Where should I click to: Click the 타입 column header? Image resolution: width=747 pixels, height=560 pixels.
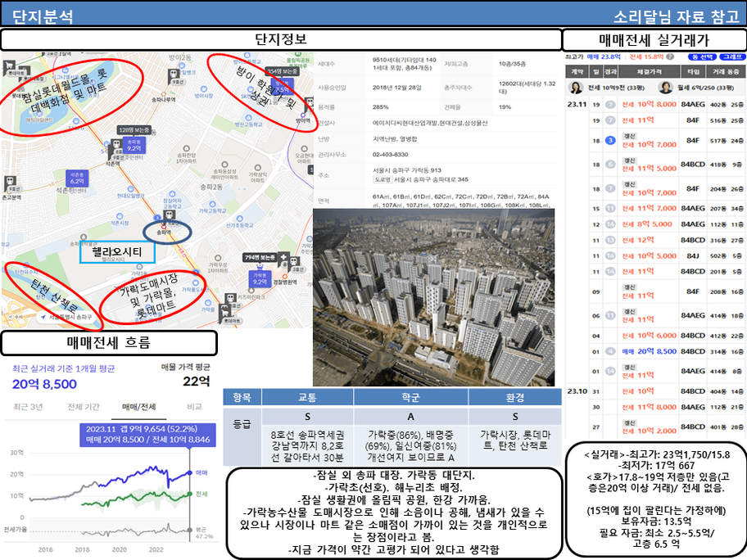[693, 71]
